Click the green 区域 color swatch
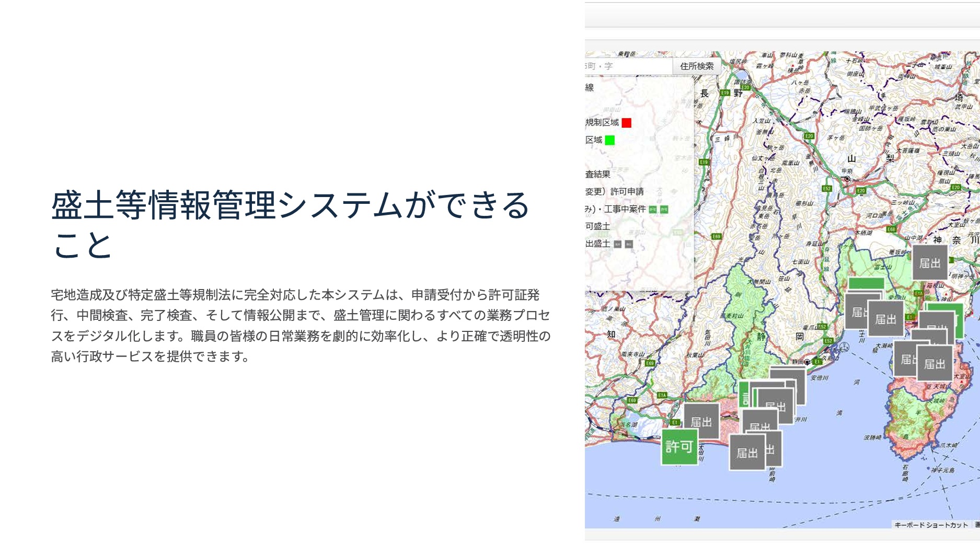The height and width of the screenshot is (553, 980). 609,140
